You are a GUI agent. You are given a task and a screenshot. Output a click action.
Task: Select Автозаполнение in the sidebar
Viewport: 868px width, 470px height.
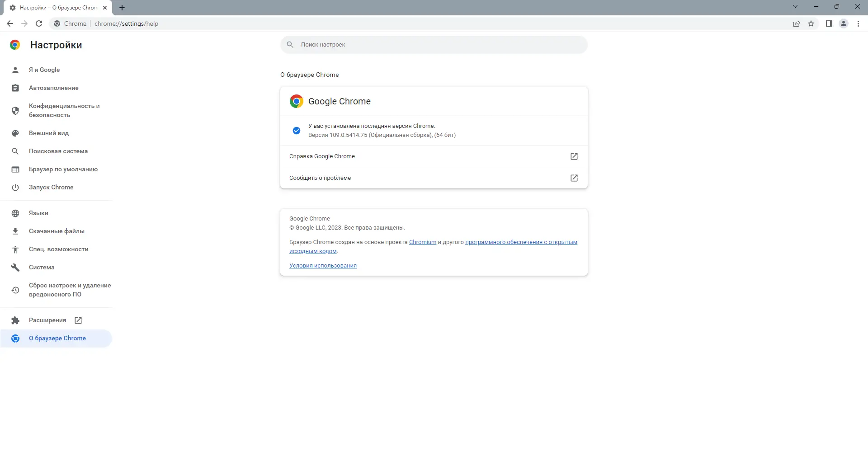53,88
